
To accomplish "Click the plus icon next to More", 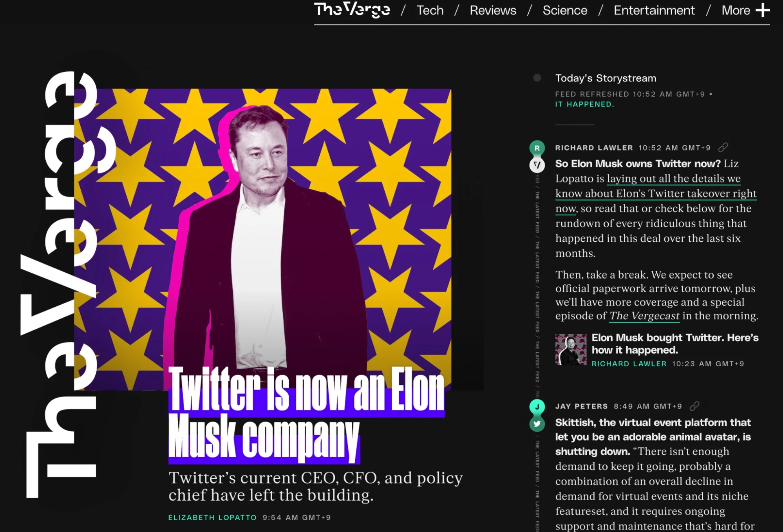I will click(762, 10).
